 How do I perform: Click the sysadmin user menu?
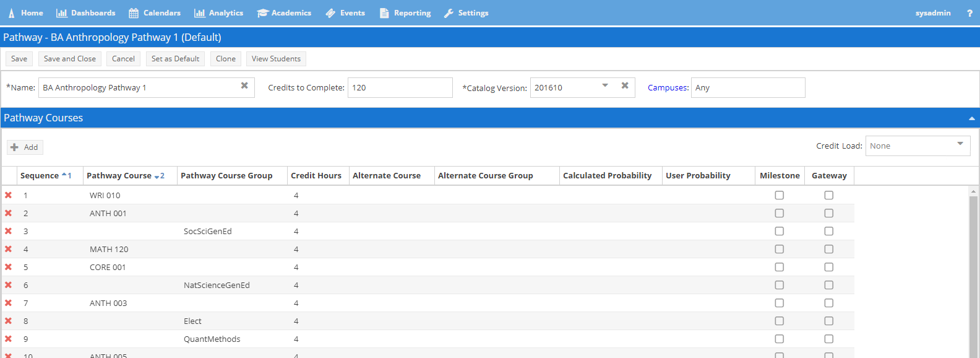pos(933,13)
